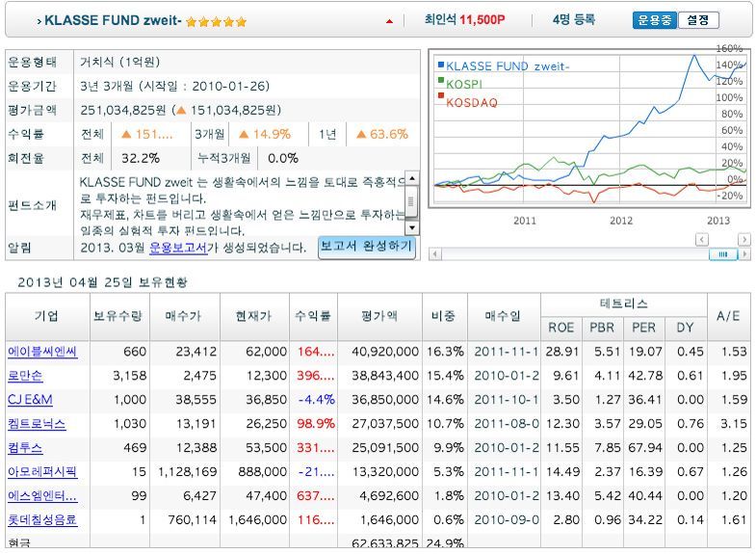756x554 pixels.
Task: Click the 현재가 column header
Action: tap(254, 316)
